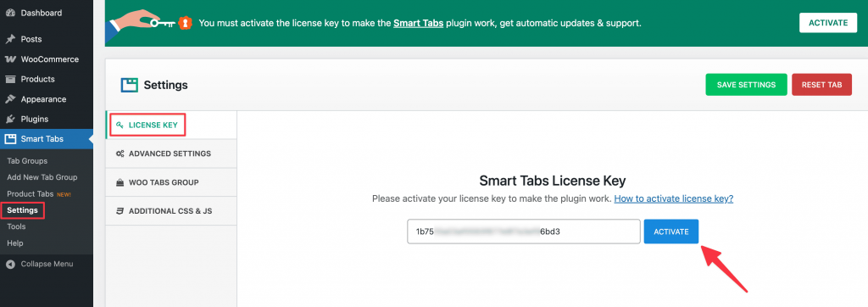Open the Products menu
Viewport: 868px width, 307px height.
click(x=47, y=79)
